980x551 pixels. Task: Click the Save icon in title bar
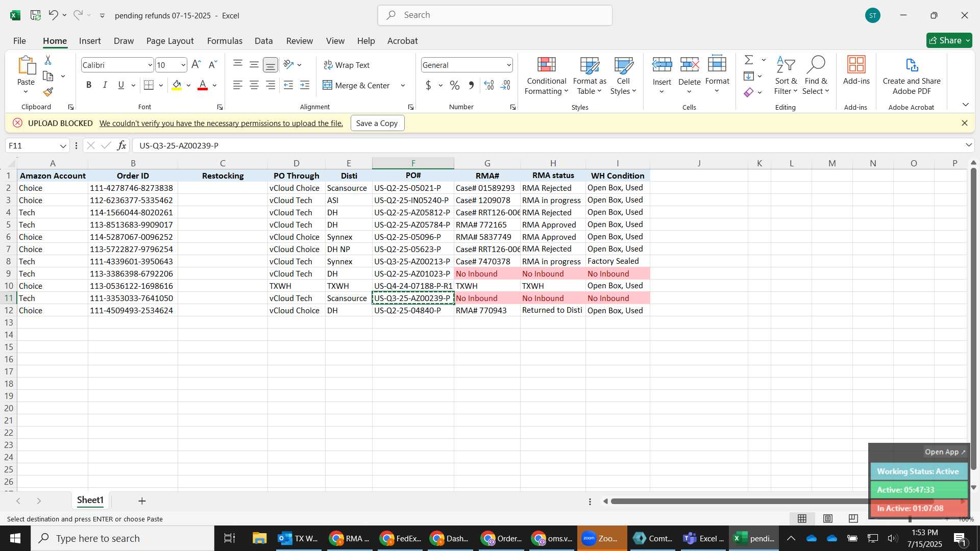click(35, 15)
